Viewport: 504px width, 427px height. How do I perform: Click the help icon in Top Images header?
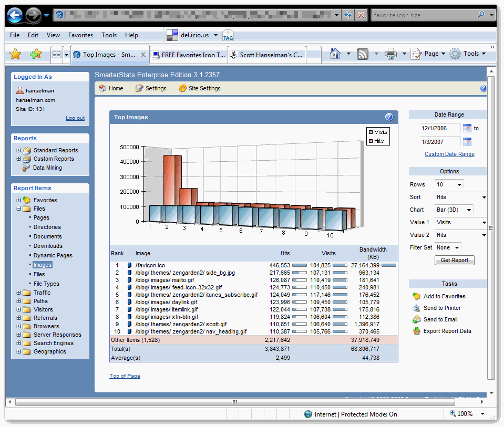point(389,117)
